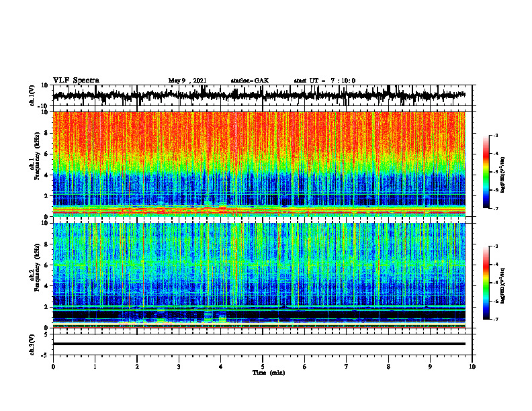Viewport: 532px width, 411px height.
Task: Click the "-3" tick on ch.2 colorbar
Action: click(496, 246)
